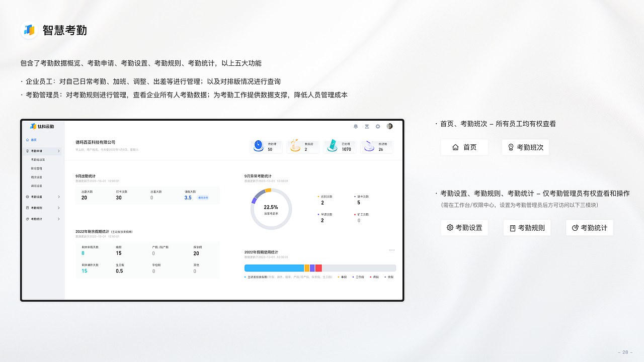Click the 我发起 icon card
Screen dimensions: 644x362
click(303, 146)
